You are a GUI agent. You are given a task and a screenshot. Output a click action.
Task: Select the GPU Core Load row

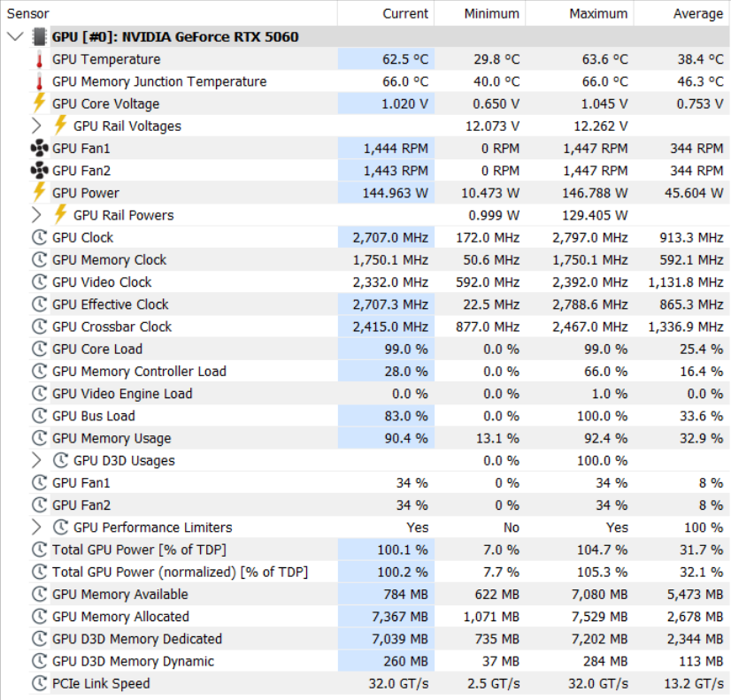point(380,349)
